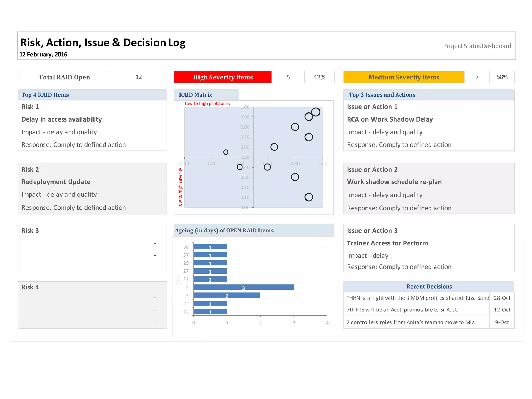The height and width of the screenshot is (399, 532).
Task: Click the bar for 3 days ageing
Action: [x=227, y=295]
